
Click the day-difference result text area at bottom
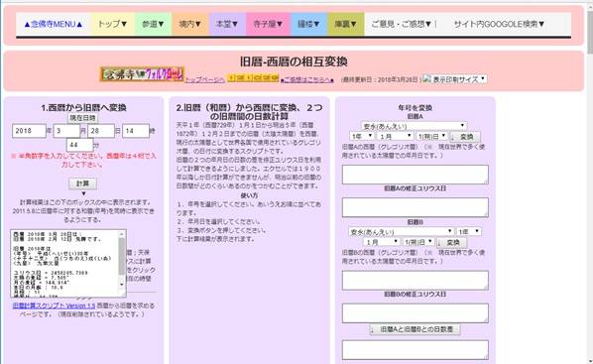point(415,350)
